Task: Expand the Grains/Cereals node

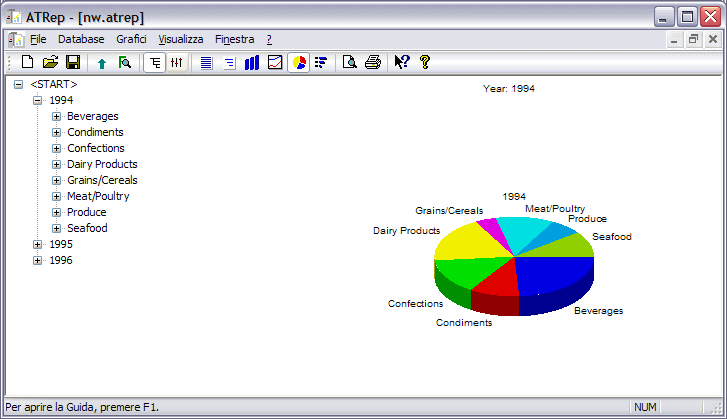Action: click(x=57, y=180)
